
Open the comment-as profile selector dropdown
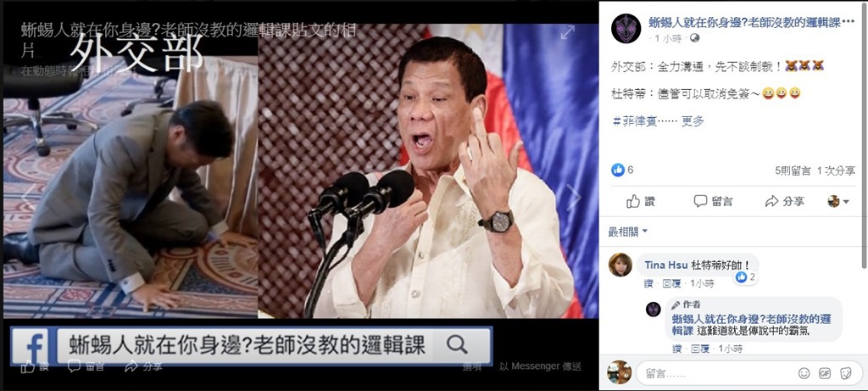838,202
